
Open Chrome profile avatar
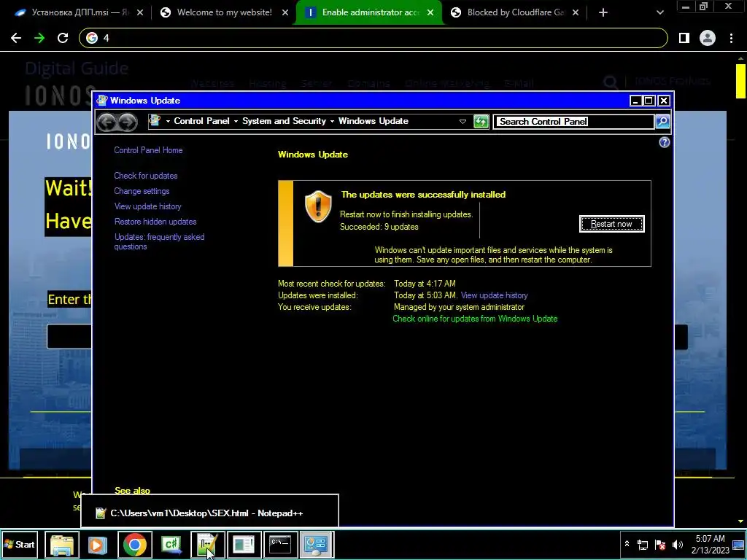tap(708, 38)
